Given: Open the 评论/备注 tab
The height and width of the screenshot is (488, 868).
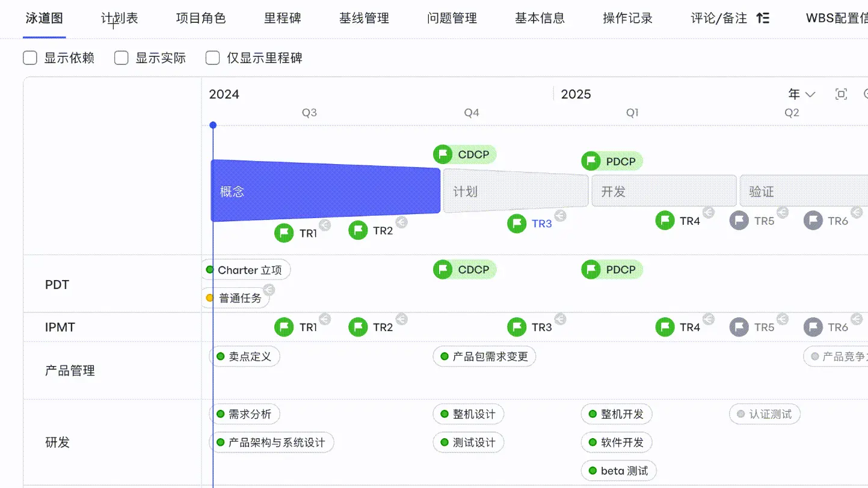Looking at the screenshot, I should click(x=719, y=19).
